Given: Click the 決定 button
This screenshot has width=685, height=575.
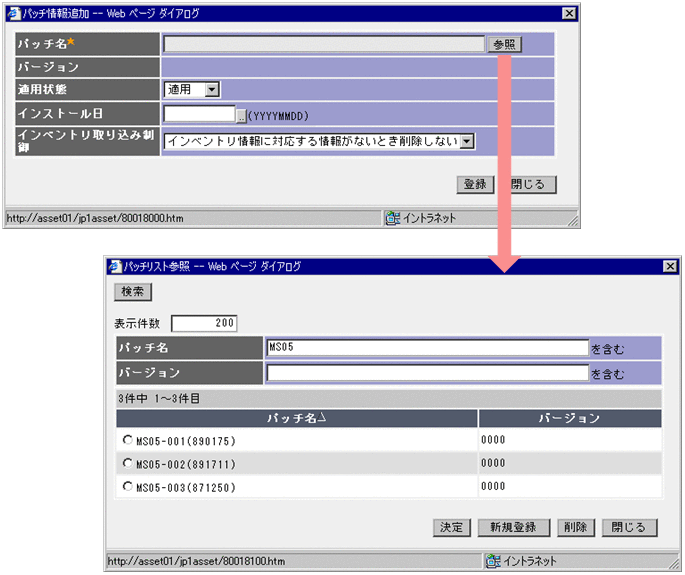Looking at the screenshot, I should [x=452, y=527].
